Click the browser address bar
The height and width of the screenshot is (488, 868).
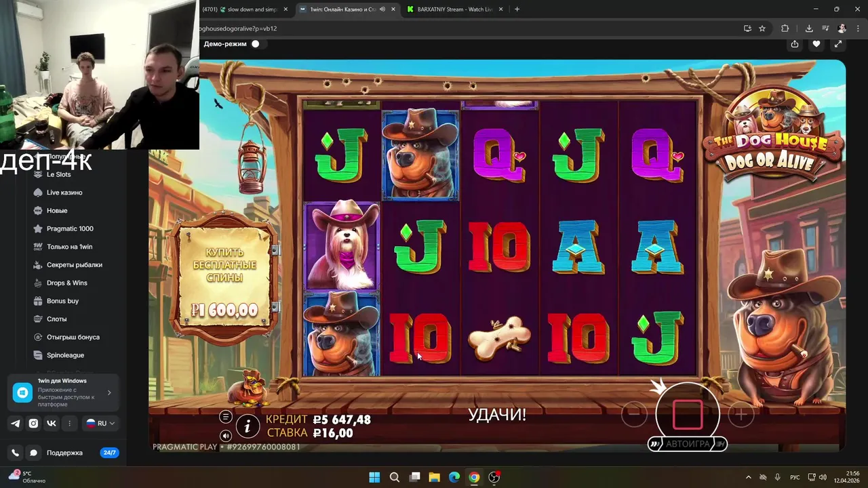coord(468,28)
